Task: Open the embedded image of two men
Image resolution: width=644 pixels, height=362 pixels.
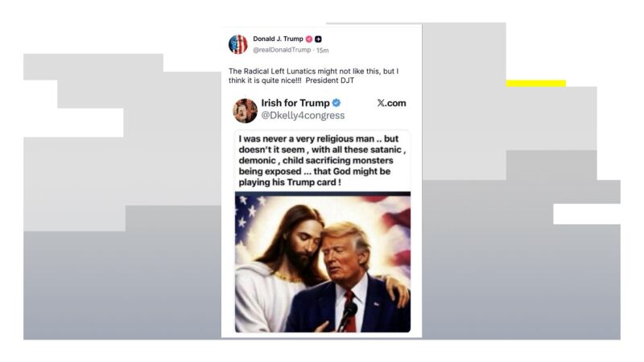Action: pyautogui.click(x=322, y=261)
